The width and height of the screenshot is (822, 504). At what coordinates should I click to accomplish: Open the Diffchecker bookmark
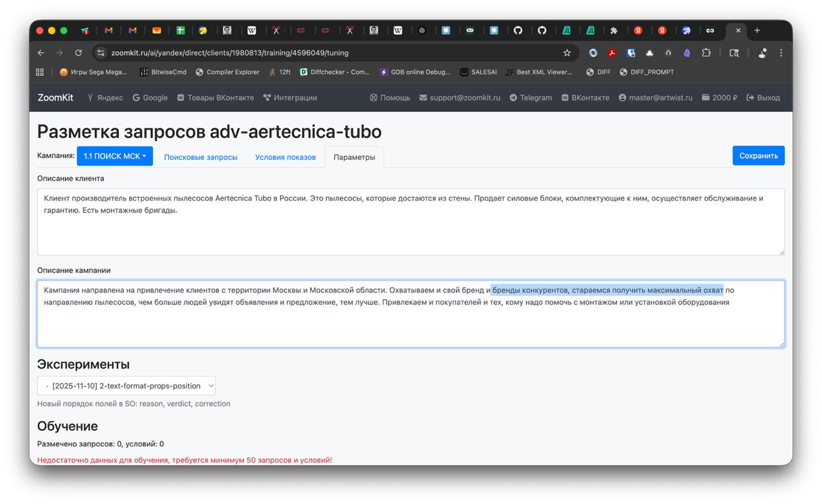[335, 72]
